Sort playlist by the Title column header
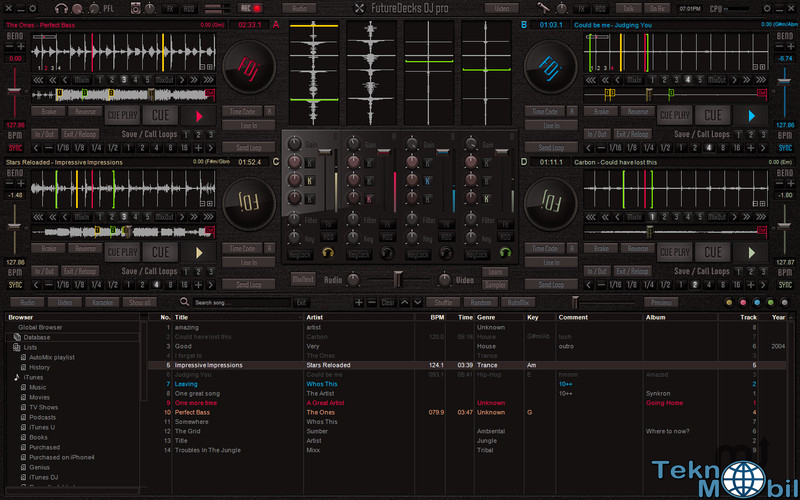 point(182,317)
